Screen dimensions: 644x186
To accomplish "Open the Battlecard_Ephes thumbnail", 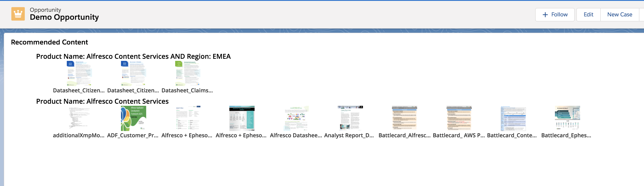I will 567,118.
